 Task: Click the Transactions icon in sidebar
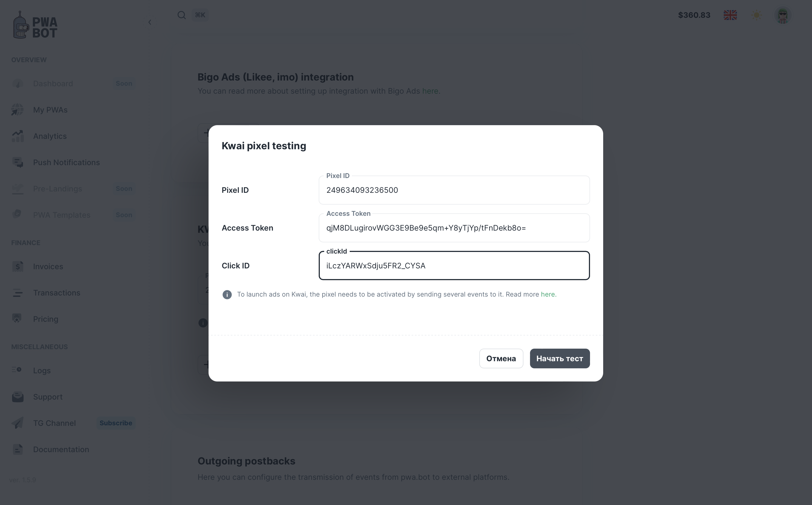click(18, 293)
